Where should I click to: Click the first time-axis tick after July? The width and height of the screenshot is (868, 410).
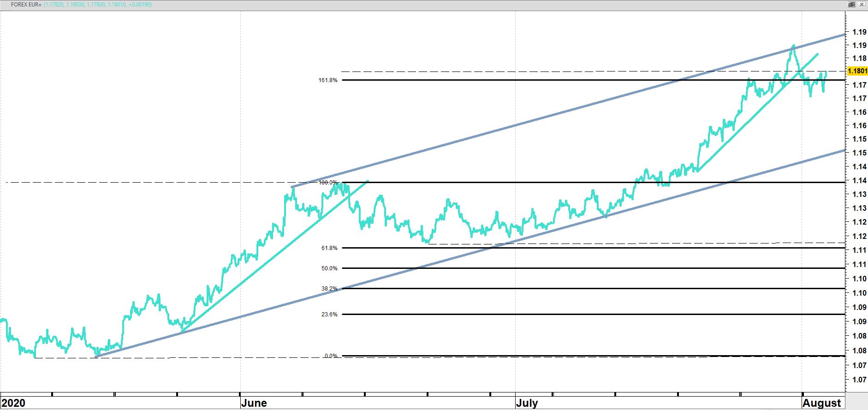(553, 394)
